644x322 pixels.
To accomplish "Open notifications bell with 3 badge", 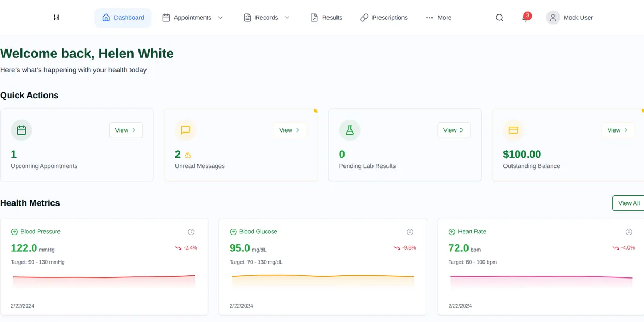I will click(525, 17).
